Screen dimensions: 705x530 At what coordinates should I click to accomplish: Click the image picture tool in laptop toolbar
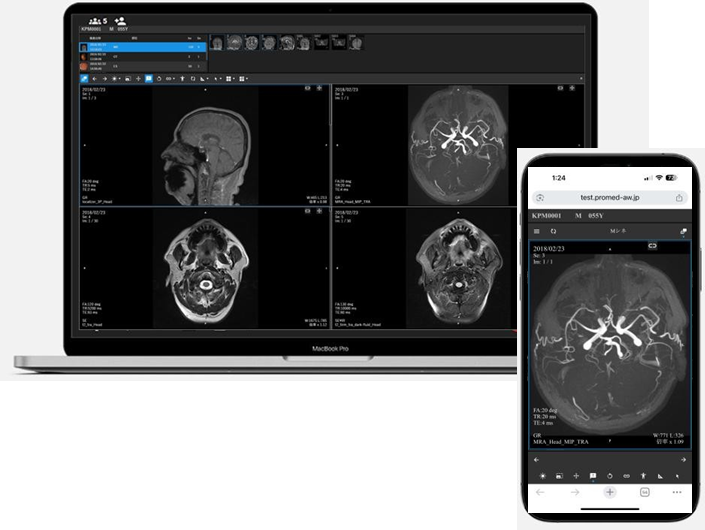pos(128,79)
